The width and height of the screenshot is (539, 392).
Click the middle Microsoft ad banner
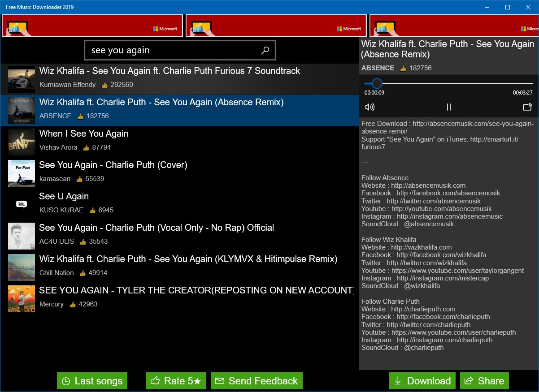coord(276,26)
